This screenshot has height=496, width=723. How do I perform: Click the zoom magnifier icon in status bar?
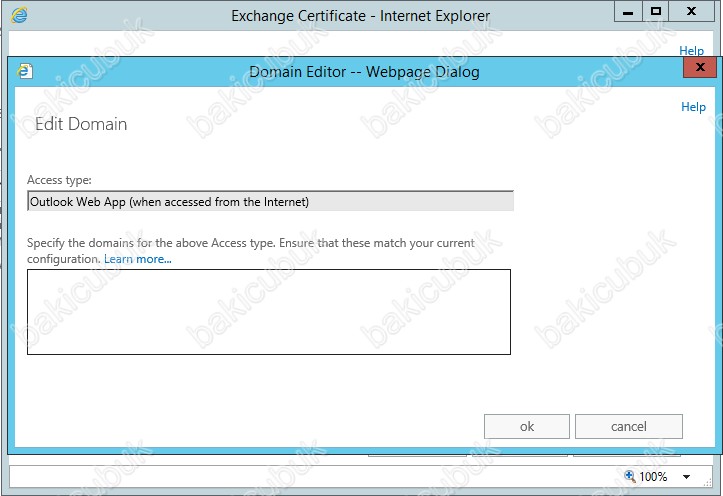click(629, 476)
